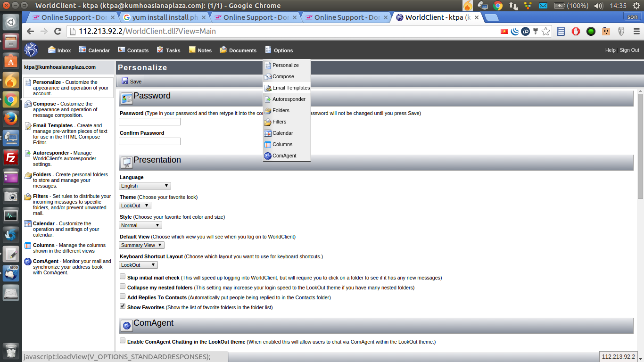This screenshot has height=362, width=644.
Task: Open the Autoresponder link in left sidebar
Action: 52,153
